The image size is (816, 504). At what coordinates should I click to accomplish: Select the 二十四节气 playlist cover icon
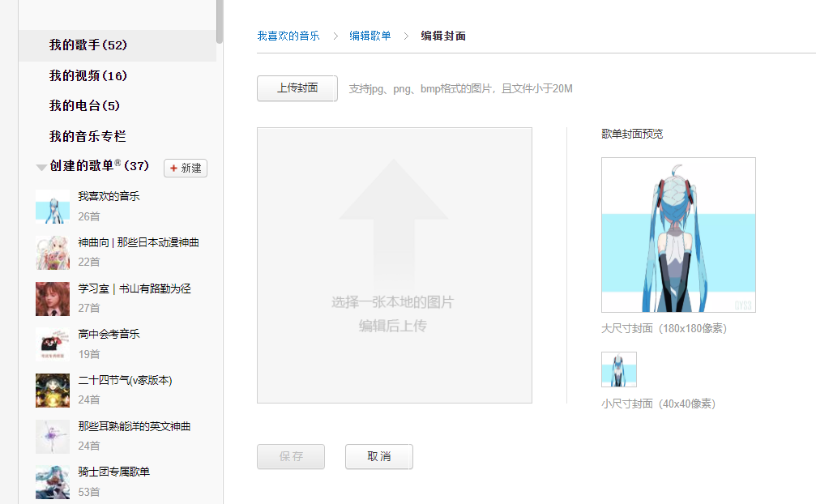coord(53,391)
